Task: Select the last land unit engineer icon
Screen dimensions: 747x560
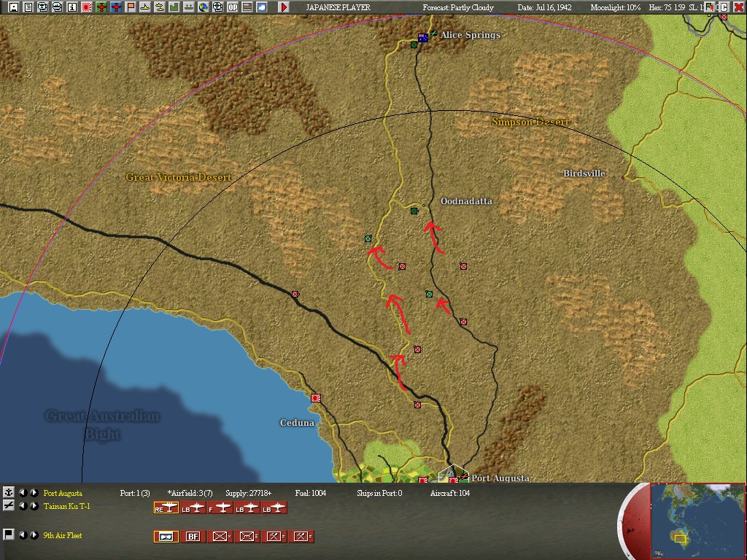Action: tap(301, 537)
